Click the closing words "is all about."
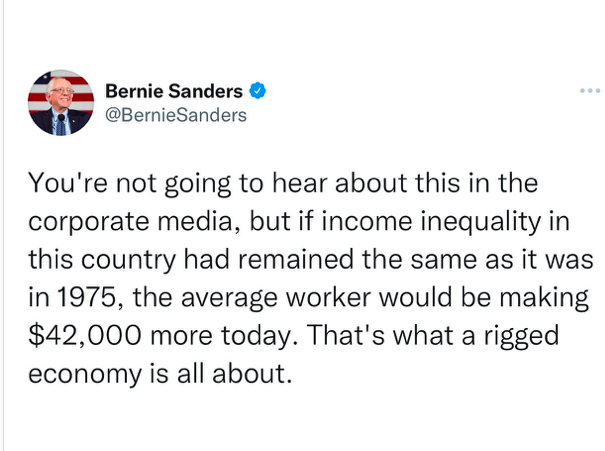605x451 pixels. [x=220, y=373]
